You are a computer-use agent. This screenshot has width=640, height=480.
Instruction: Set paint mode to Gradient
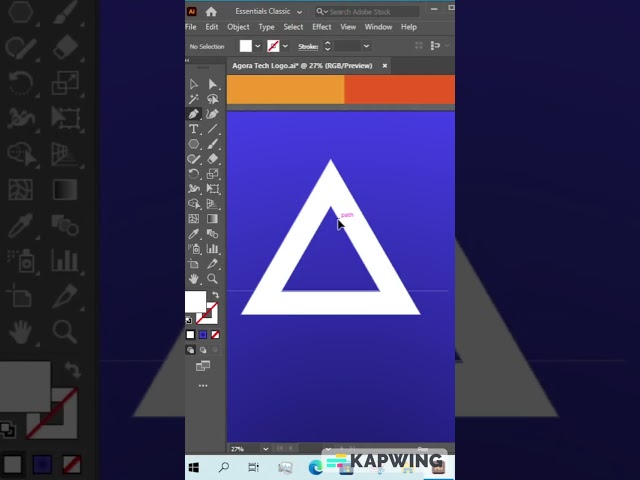[x=203, y=335]
